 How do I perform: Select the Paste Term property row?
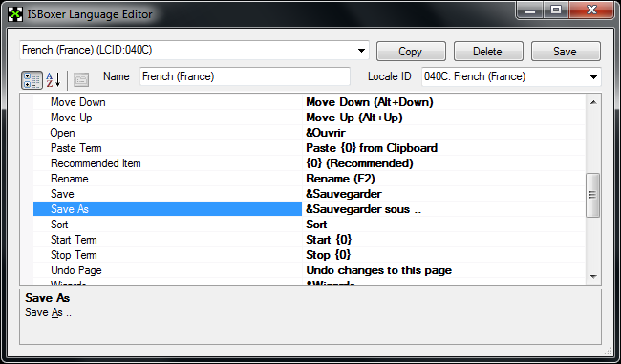(x=167, y=148)
